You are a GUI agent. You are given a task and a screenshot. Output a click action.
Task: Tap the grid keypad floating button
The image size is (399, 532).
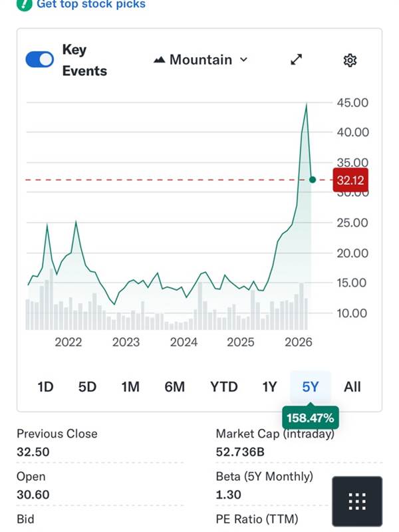click(357, 501)
